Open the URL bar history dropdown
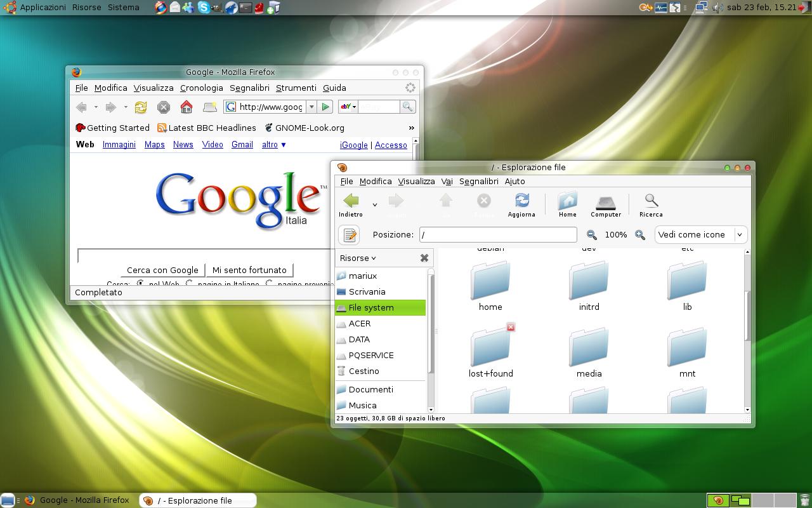812x508 pixels. tap(311, 107)
